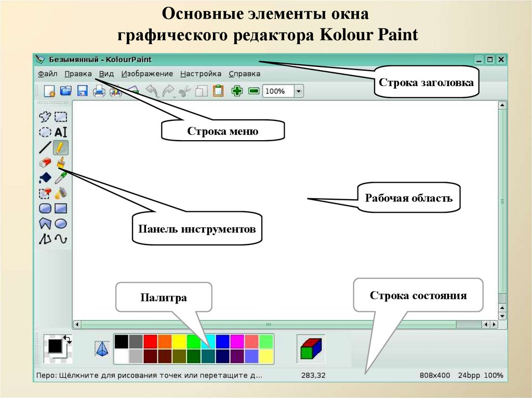
Task: Pick the navy blue palette swatch
Action: coord(223,356)
